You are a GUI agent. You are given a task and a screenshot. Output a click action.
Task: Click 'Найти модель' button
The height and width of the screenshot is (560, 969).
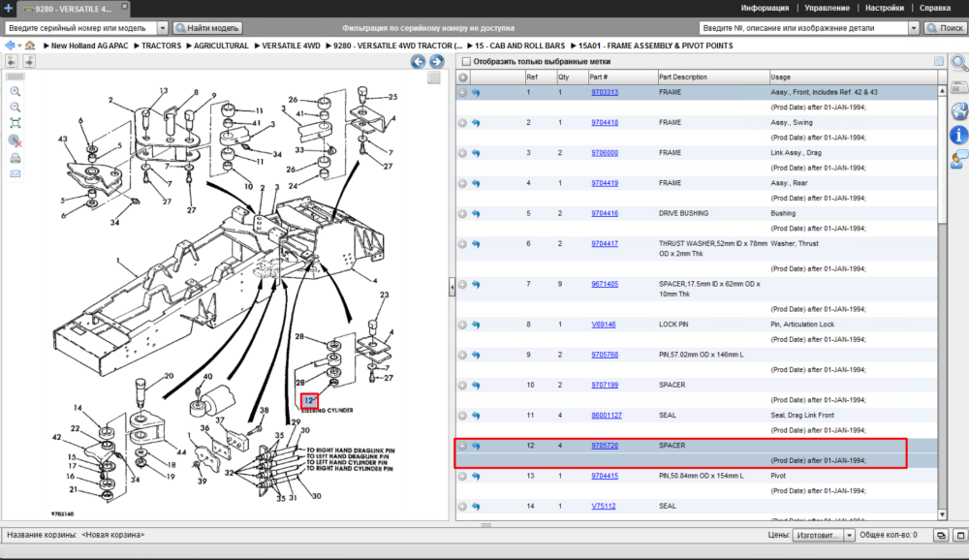tap(207, 28)
